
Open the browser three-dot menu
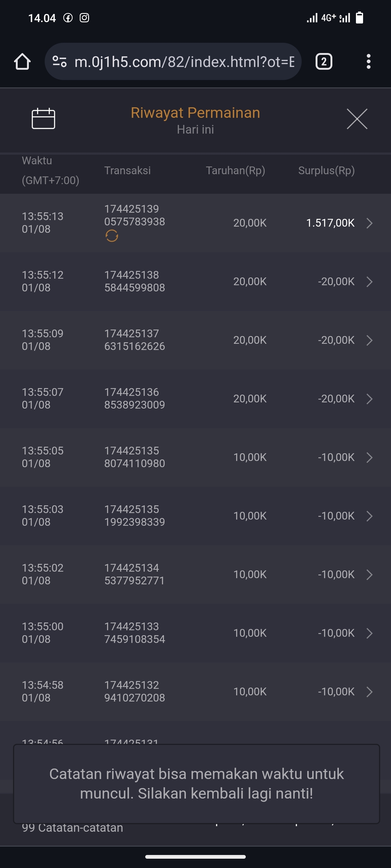pyautogui.click(x=368, y=62)
